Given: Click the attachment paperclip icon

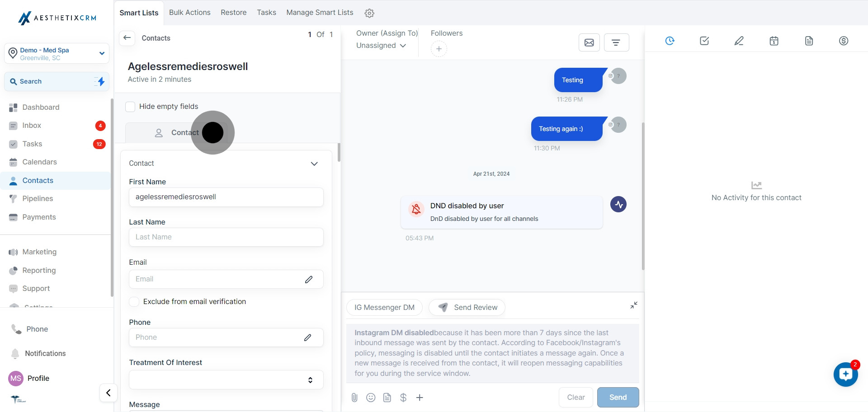Looking at the screenshot, I should [x=354, y=398].
